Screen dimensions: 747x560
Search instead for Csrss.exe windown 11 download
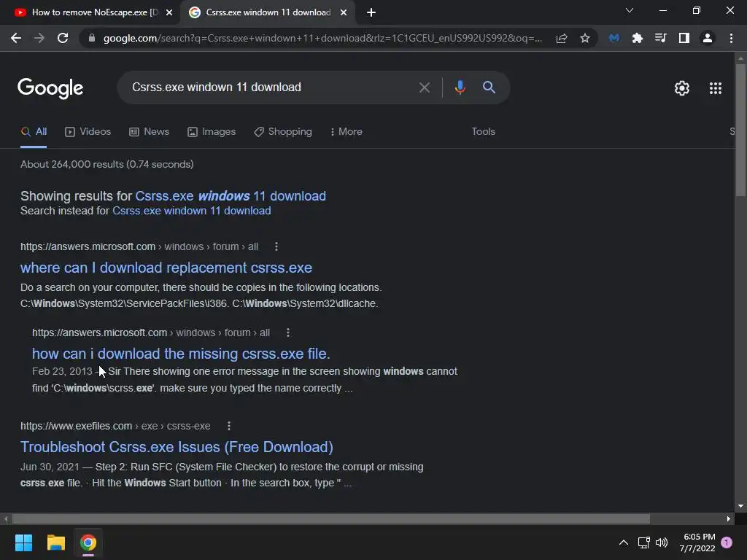(x=192, y=211)
